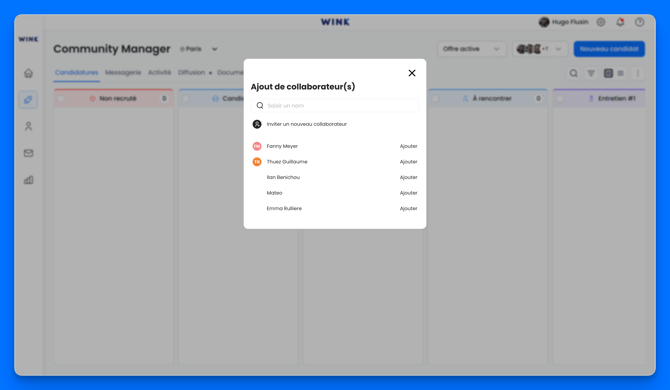Check the Entretien #1 column checkbox

(560, 99)
